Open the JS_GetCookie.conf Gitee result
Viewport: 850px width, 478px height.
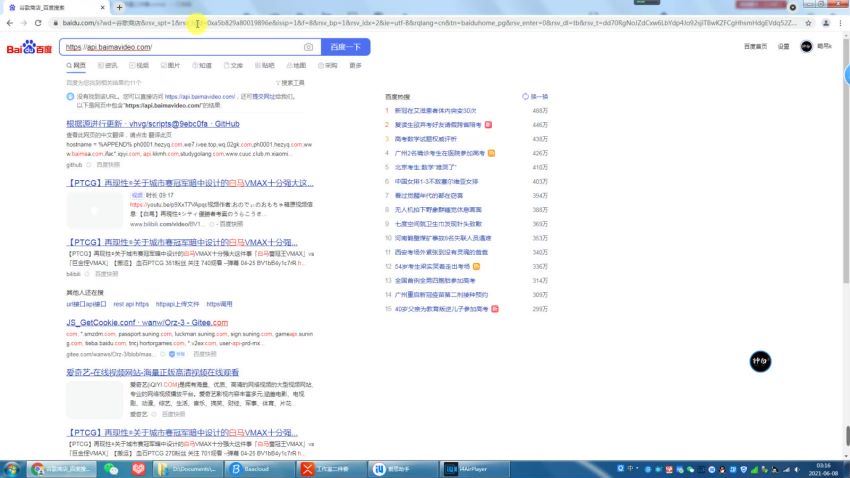pos(147,322)
